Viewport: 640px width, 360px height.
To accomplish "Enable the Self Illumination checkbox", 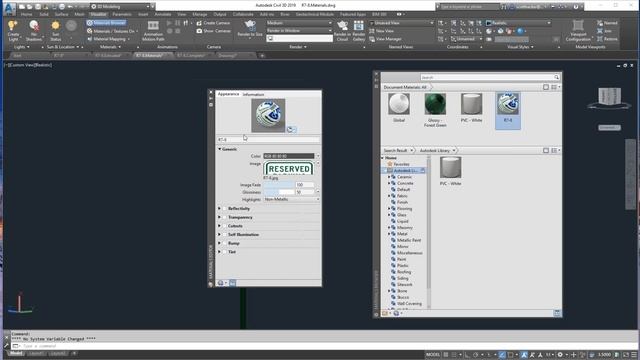I will [x=224, y=235].
